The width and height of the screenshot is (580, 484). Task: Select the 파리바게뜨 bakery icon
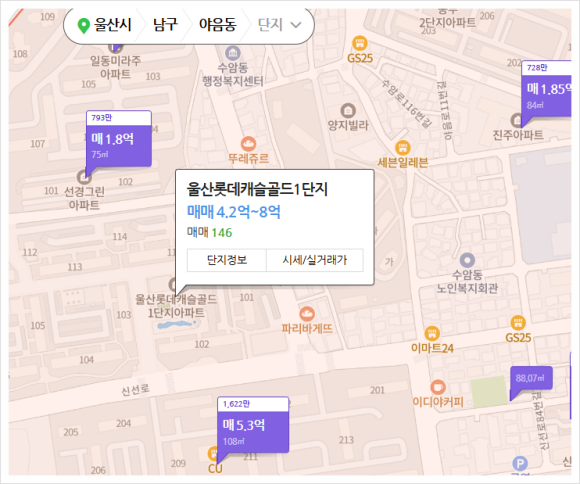click(x=307, y=314)
